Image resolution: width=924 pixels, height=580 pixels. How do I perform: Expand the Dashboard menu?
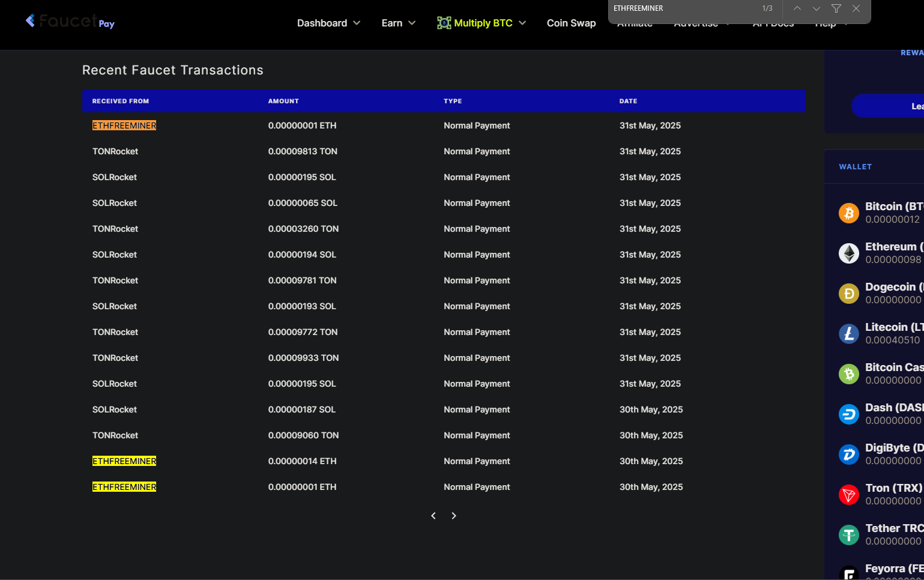pos(328,23)
